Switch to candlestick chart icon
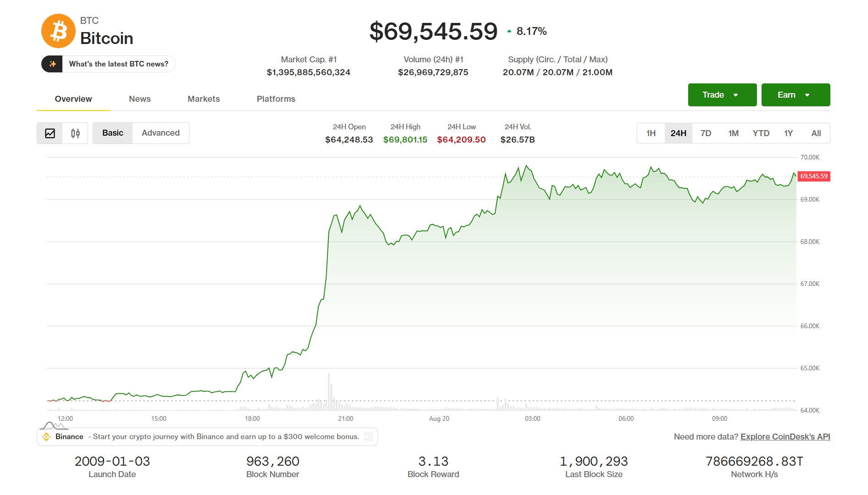This screenshot has height=495, width=868. coord(75,133)
